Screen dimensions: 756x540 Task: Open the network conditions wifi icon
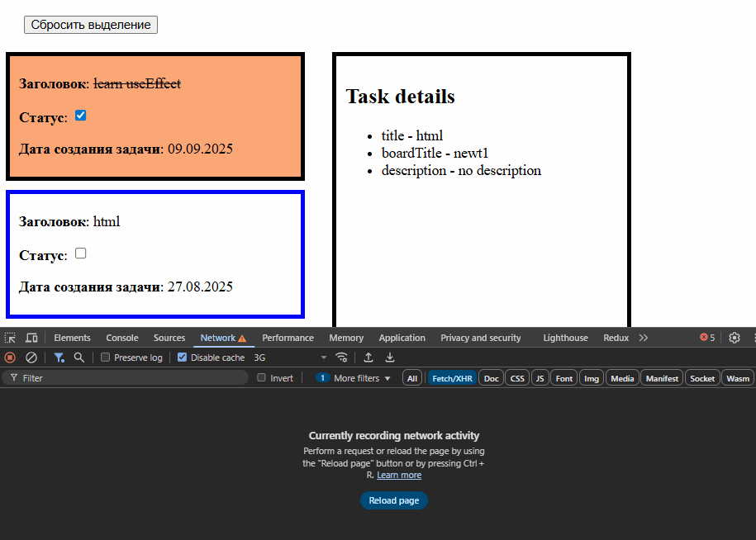341,358
